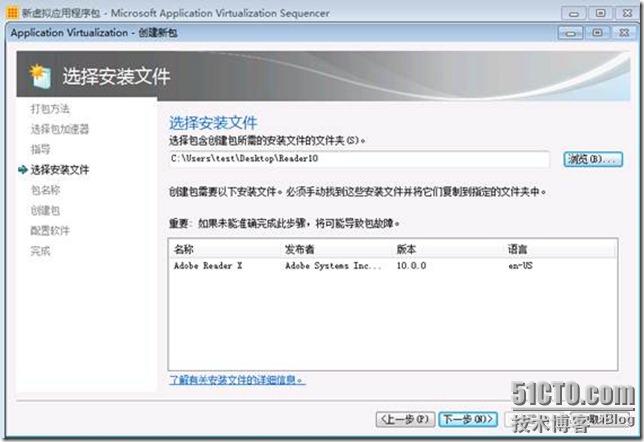Select the 选择安装文件 sidebar step
644x442 pixels.
tap(60, 169)
